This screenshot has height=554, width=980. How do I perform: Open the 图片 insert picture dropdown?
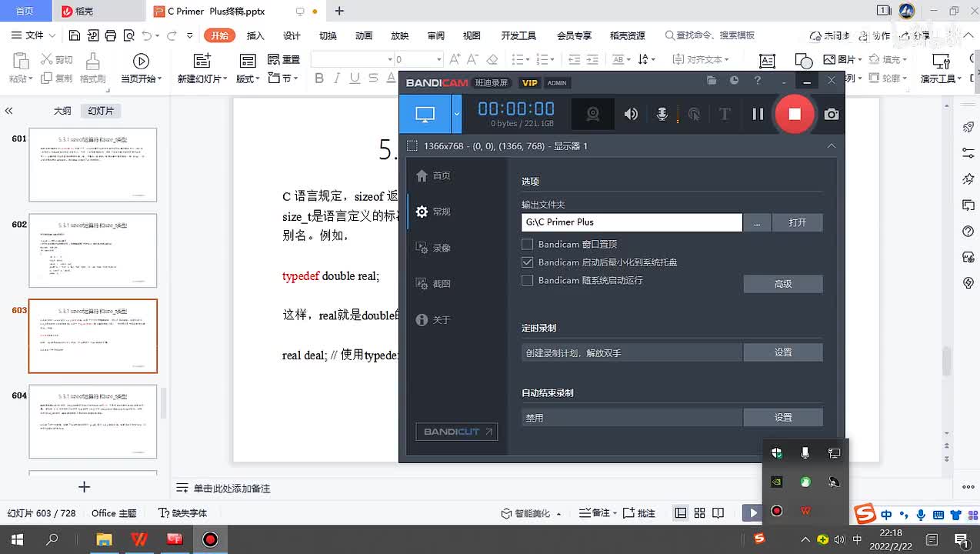pos(842,59)
